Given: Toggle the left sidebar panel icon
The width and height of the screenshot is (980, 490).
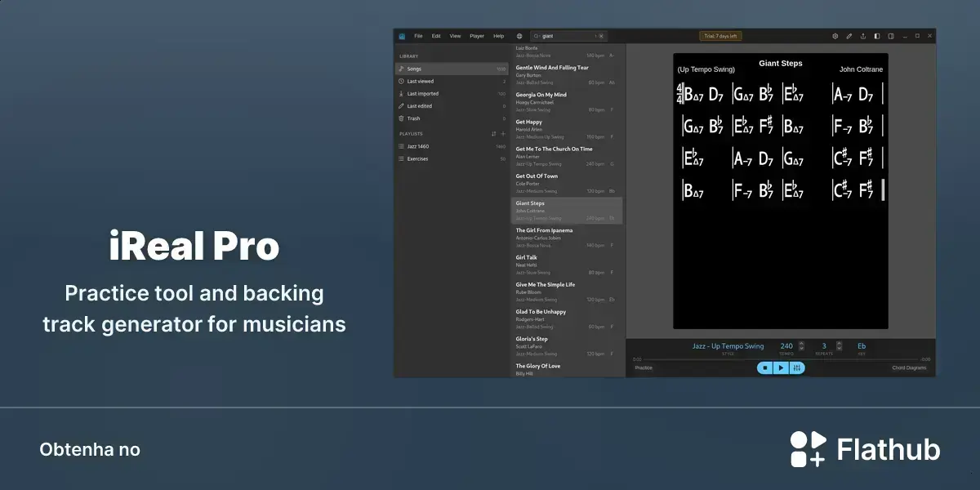Looking at the screenshot, I should pyautogui.click(x=877, y=36).
